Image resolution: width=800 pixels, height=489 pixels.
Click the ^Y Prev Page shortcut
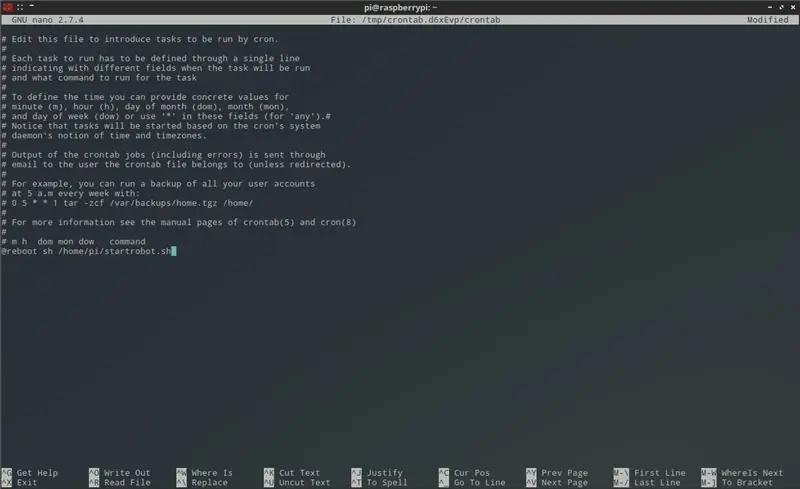557,473
